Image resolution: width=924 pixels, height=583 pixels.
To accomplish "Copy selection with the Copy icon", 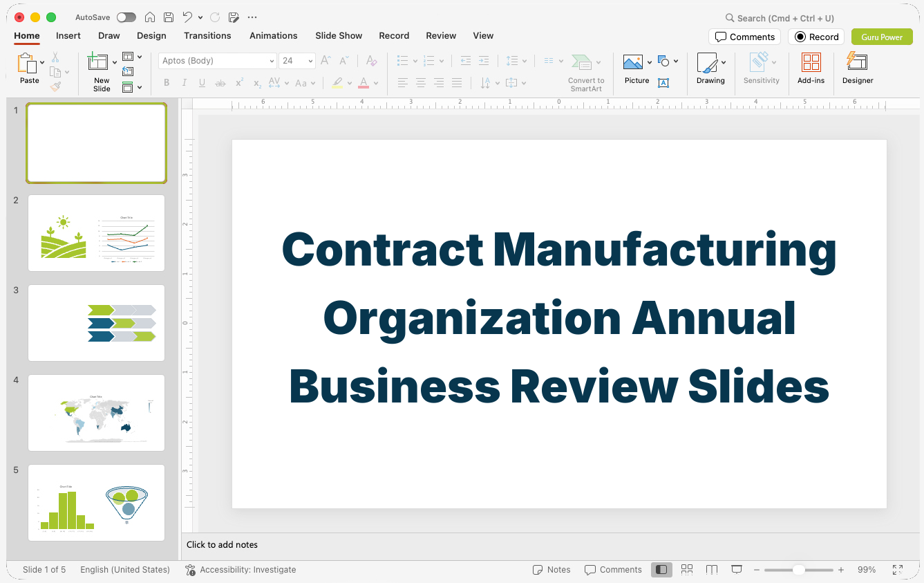I will click(x=55, y=72).
